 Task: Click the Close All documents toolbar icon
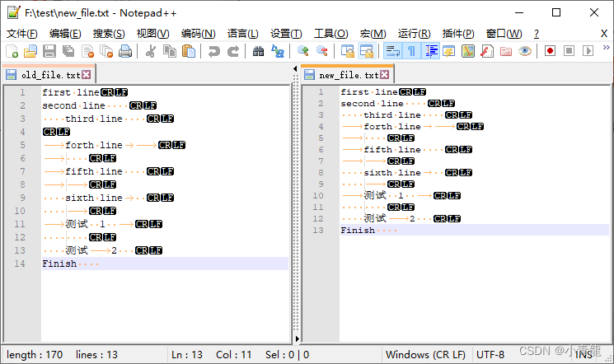(x=106, y=51)
